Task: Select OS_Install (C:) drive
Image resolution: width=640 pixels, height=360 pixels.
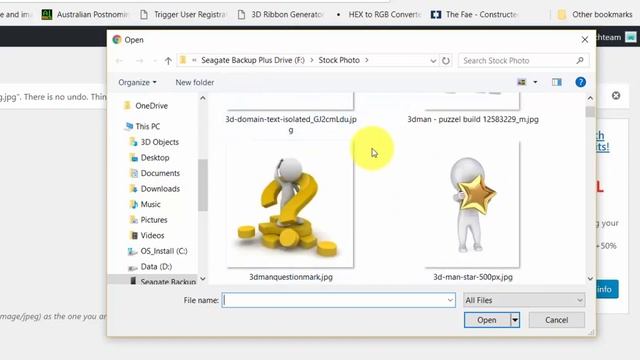Action: (158, 251)
